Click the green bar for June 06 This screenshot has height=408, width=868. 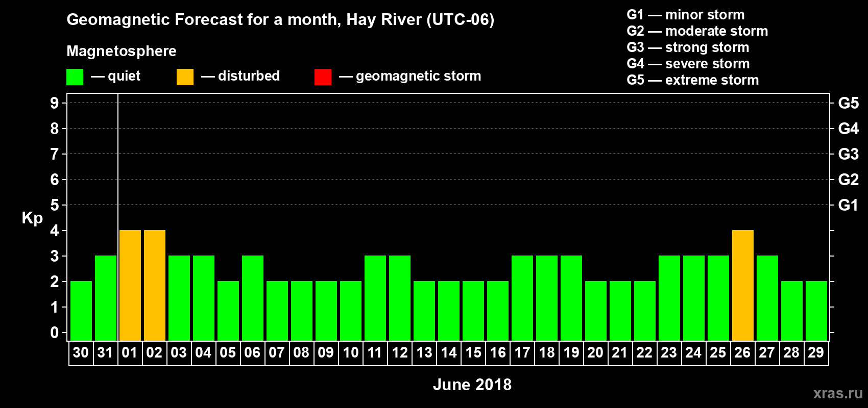[253, 298]
